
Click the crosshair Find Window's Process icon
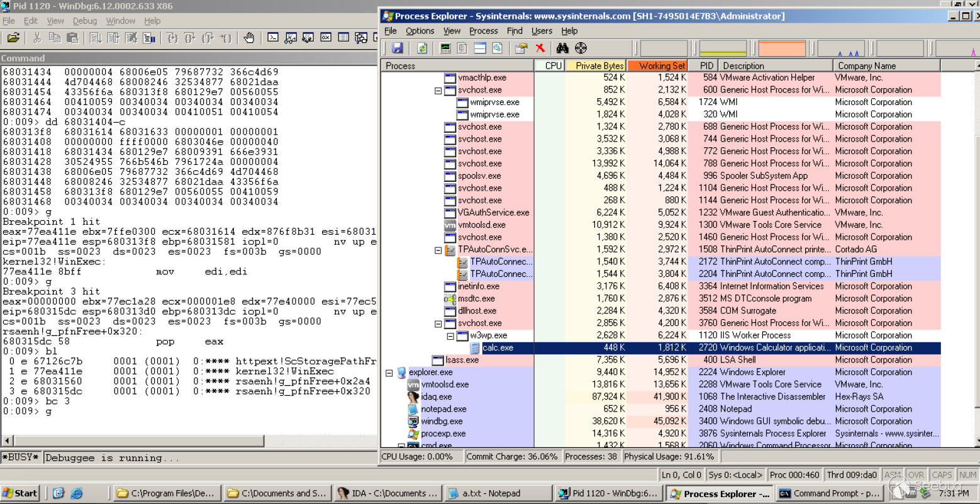click(581, 48)
